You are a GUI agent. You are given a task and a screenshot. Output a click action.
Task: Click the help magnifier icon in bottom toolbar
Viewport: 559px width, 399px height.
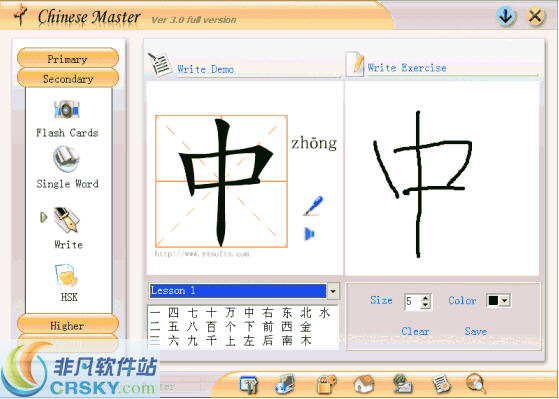pos(476,384)
